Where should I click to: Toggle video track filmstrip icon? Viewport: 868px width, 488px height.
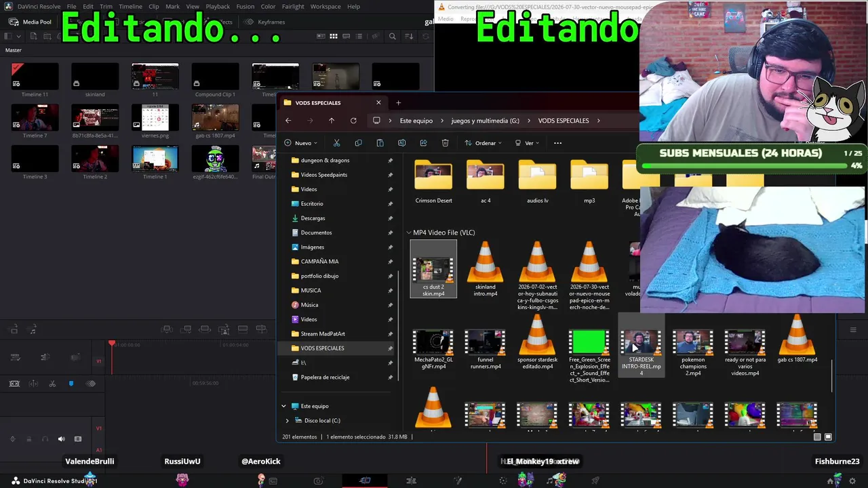click(x=78, y=439)
